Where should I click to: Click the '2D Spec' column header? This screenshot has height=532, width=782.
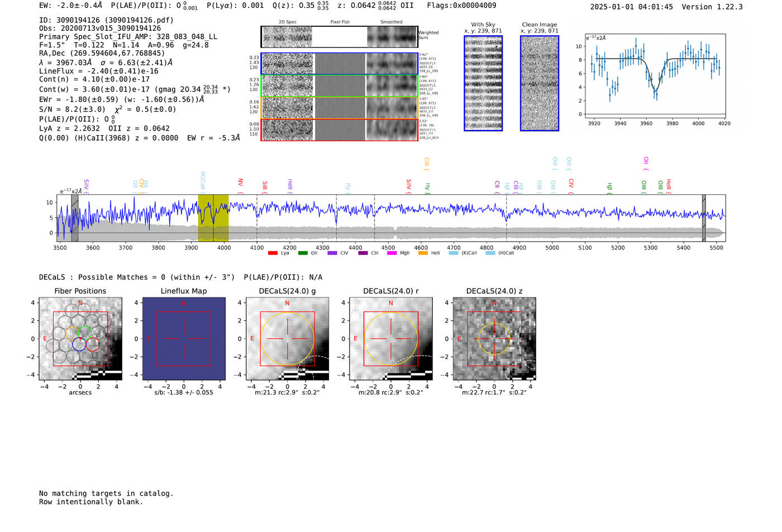coord(288,22)
